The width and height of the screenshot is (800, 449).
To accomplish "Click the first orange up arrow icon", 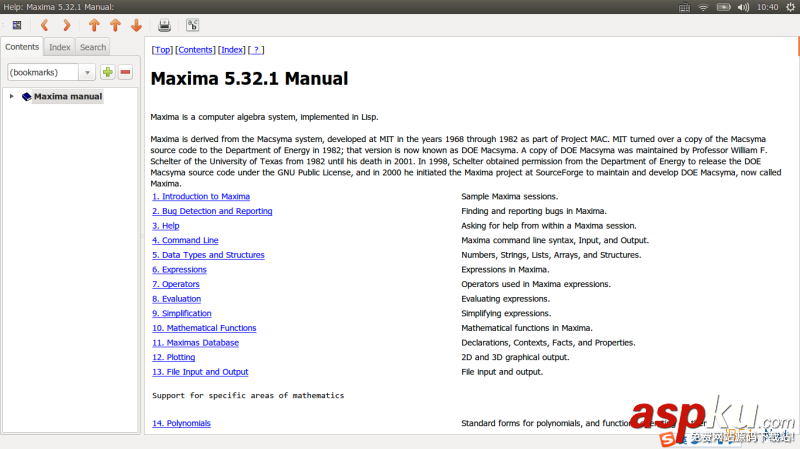I will pyautogui.click(x=94, y=25).
